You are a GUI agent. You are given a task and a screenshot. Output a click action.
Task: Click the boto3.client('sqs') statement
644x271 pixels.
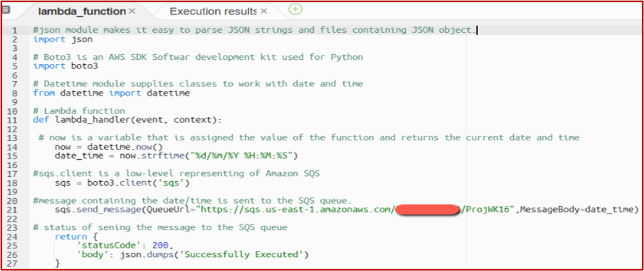pyautogui.click(x=122, y=183)
